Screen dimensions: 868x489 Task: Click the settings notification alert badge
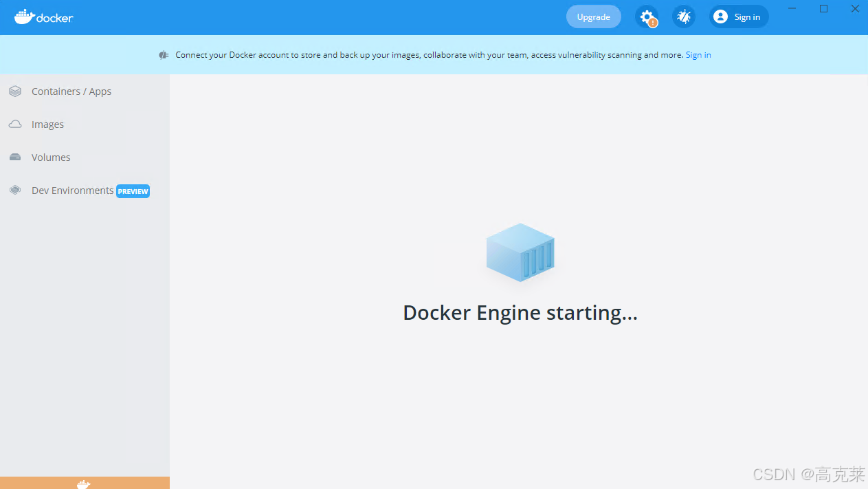pyautogui.click(x=654, y=23)
